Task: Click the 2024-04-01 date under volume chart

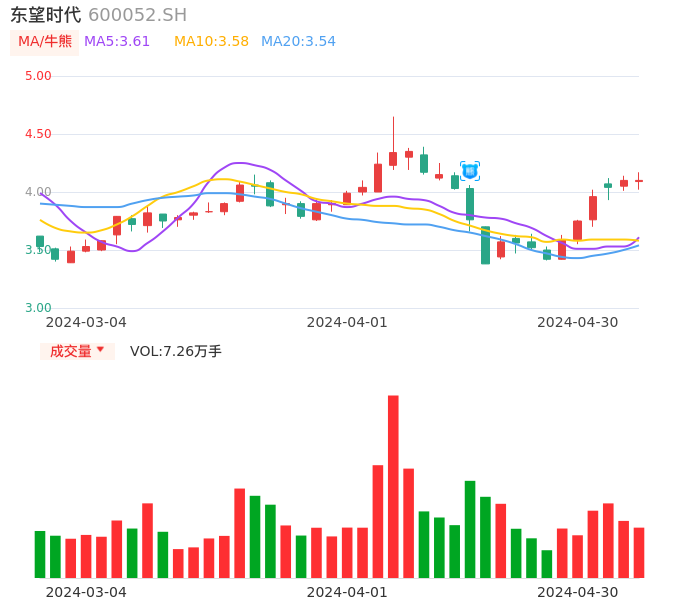Action: (347, 592)
